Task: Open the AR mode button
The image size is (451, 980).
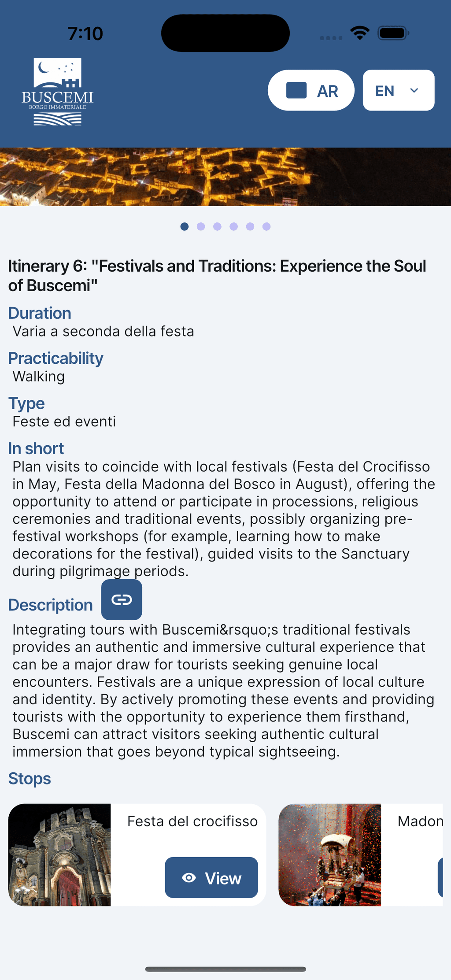Action: (x=311, y=90)
